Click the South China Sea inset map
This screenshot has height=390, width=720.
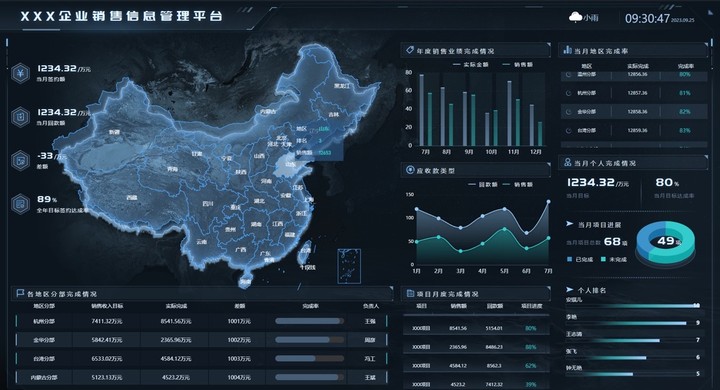click(x=349, y=266)
